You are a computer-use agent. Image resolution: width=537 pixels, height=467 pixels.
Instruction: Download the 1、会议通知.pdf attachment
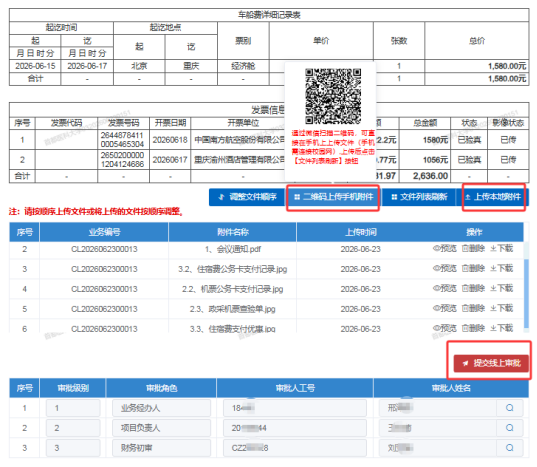(x=501, y=249)
